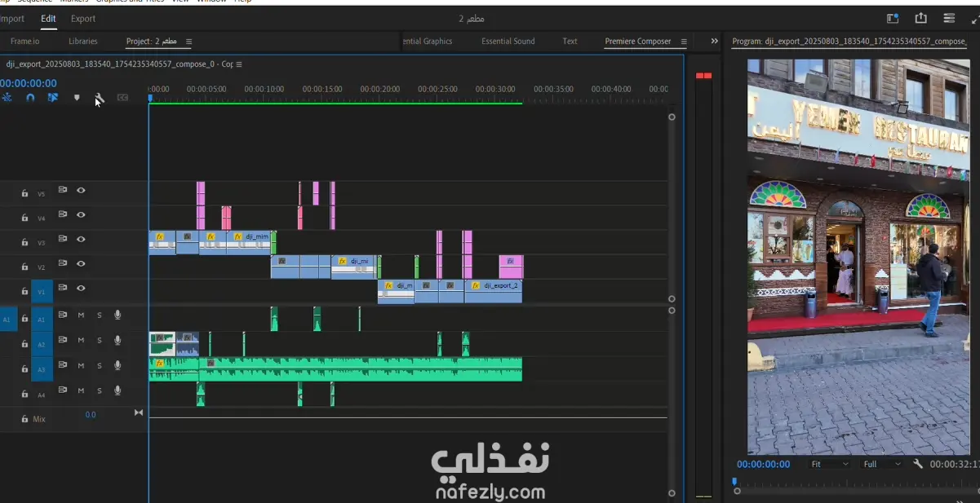Switch to Export workspace tab
Screen dimensions: 980x503
[83, 19]
